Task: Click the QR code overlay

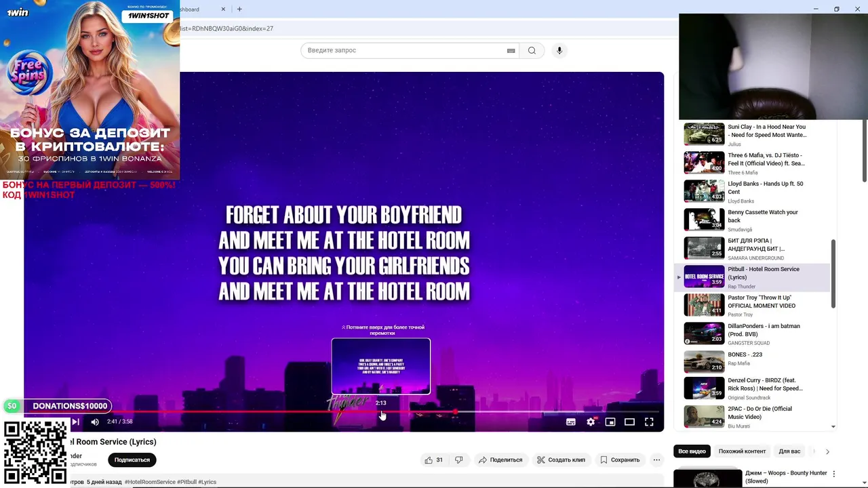Action: [x=36, y=451]
